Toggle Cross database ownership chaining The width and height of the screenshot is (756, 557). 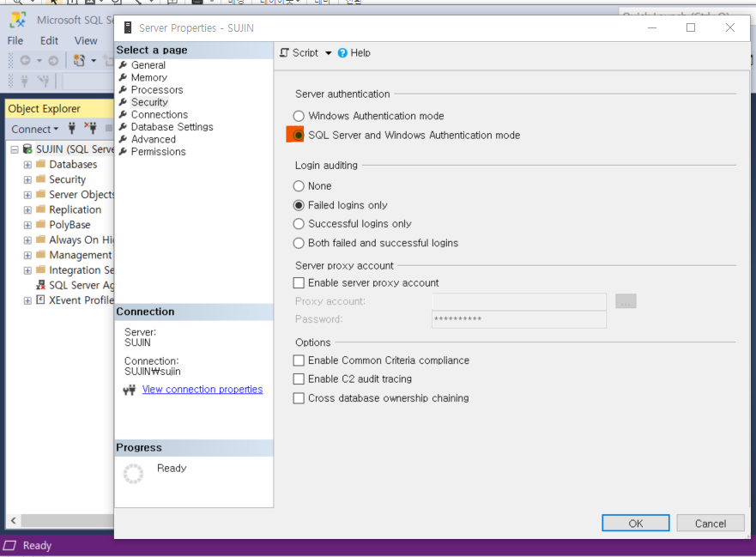(299, 398)
